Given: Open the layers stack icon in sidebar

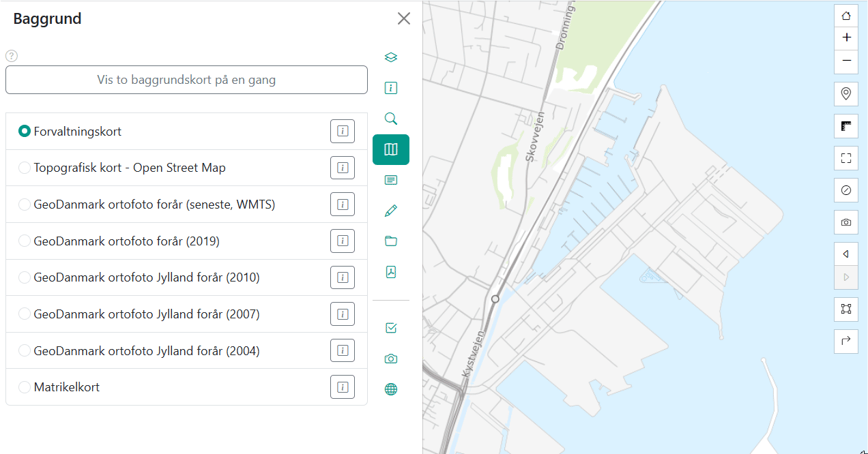Looking at the screenshot, I should (x=391, y=57).
